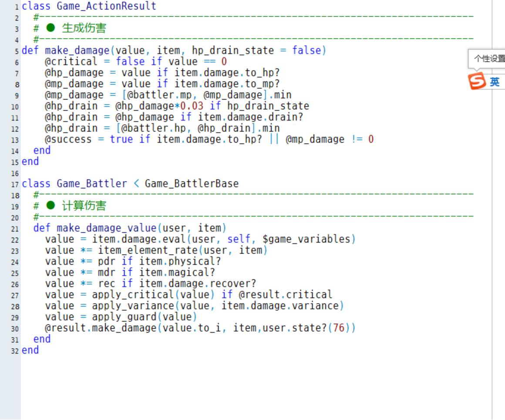505x420 pixels.
Task: Click line number 14 in the gutter
Action: (x=15, y=151)
